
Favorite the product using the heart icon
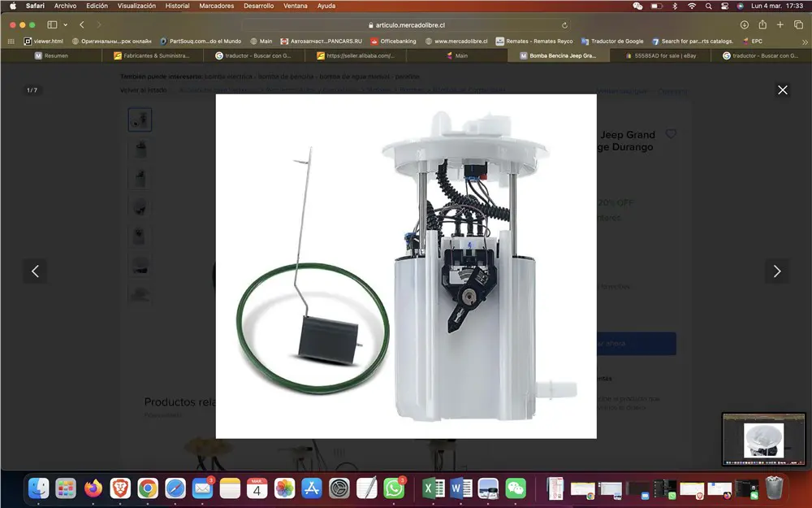(672, 135)
